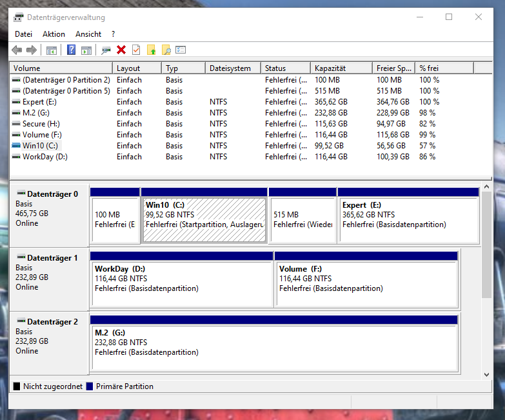Open the Ansicht menu
505x420 pixels.
[88, 34]
